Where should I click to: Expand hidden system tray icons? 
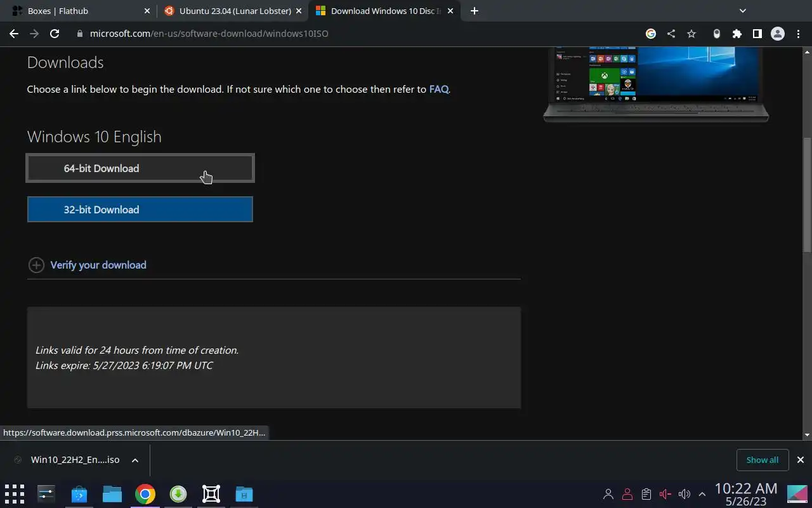[x=702, y=494]
